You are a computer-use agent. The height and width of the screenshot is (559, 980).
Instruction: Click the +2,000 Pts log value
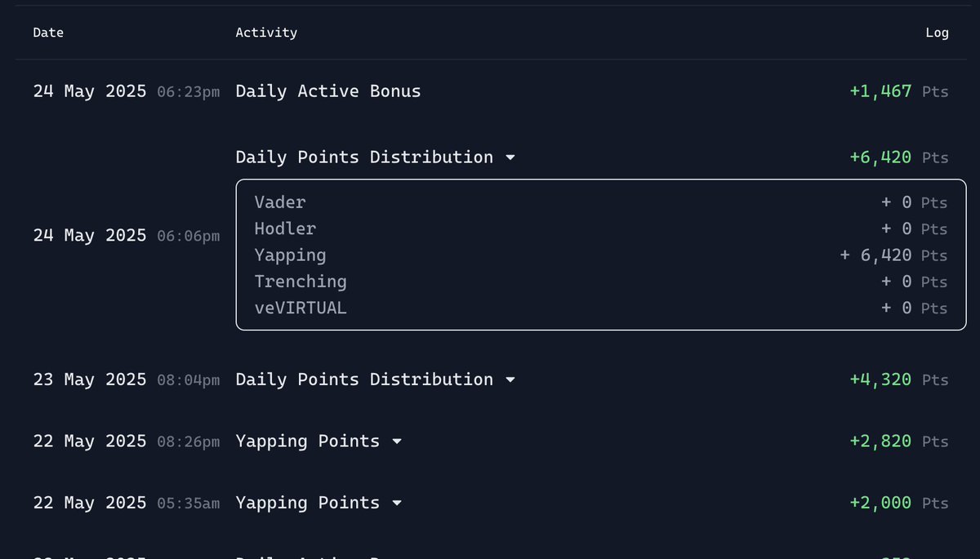pos(899,504)
